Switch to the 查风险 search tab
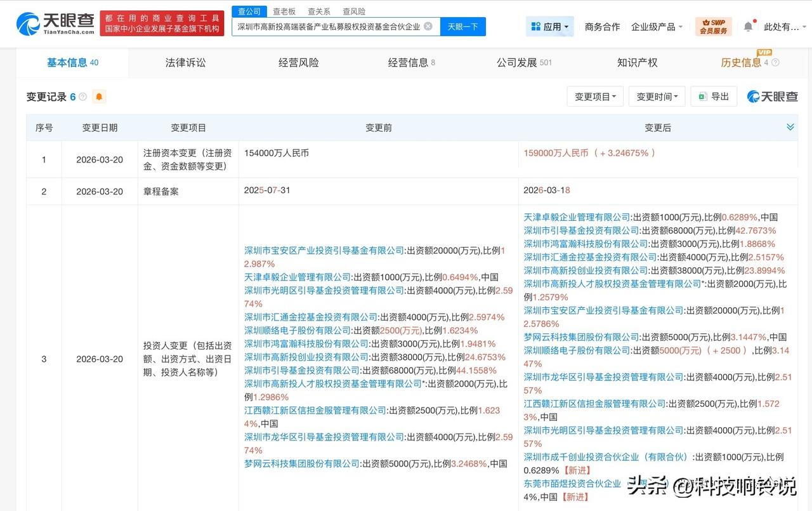The width and height of the screenshot is (812, 511). [354, 11]
